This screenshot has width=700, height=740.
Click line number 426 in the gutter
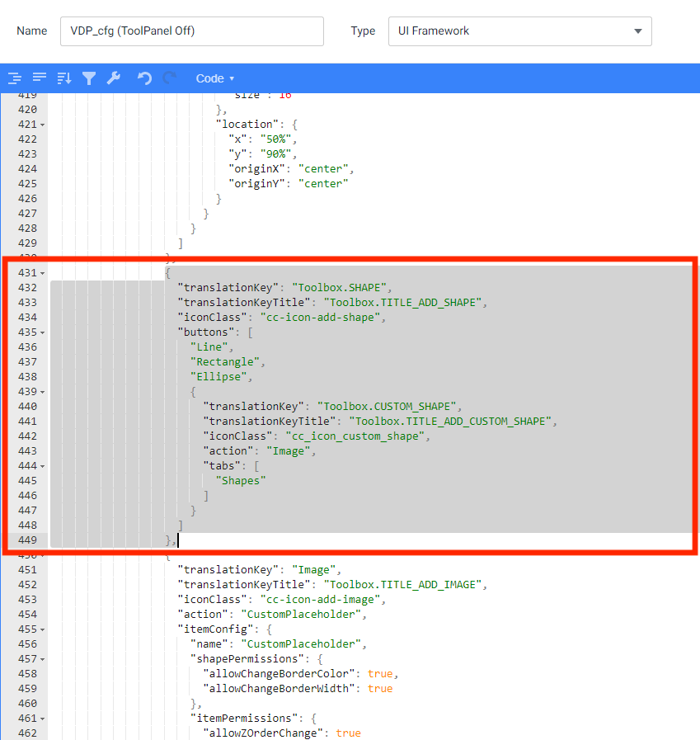point(27,199)
